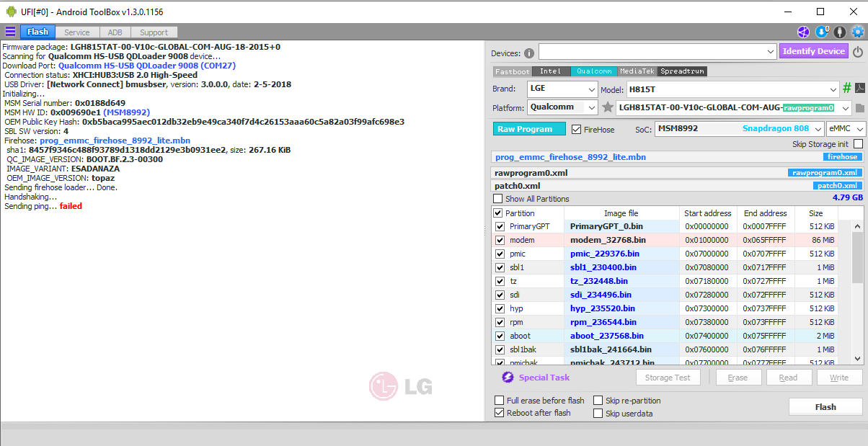Switch to the Service tab
This screenshot has width=868, height=446.
pyautogui.click(x=77, y=32)
